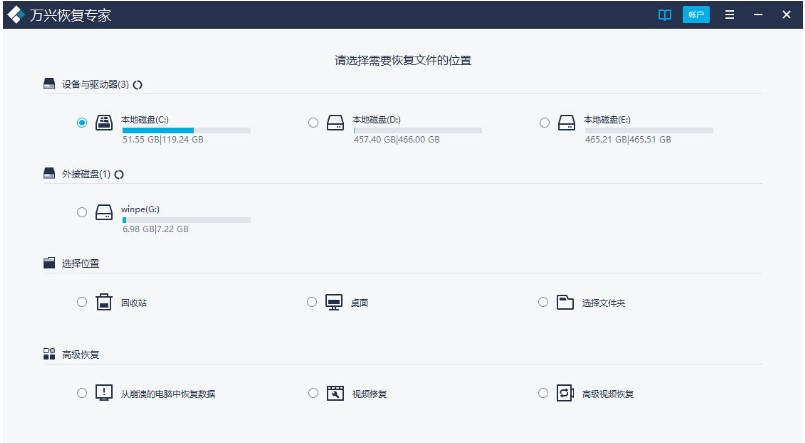Choose the 桌面 radio button

coord(312,302)
